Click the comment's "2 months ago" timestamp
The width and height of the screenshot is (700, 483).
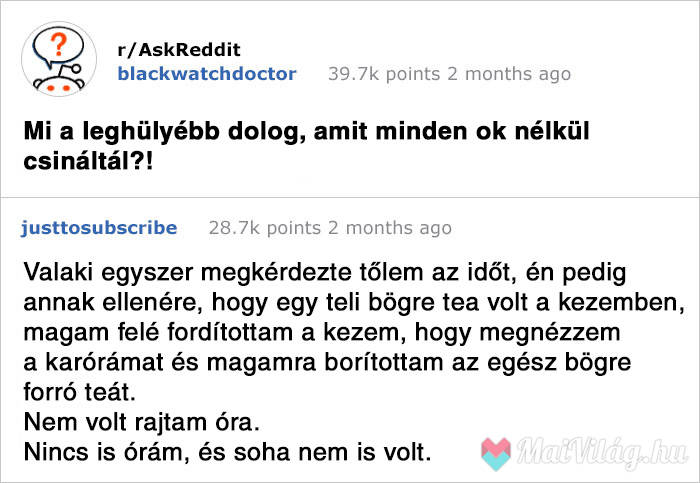390,228
